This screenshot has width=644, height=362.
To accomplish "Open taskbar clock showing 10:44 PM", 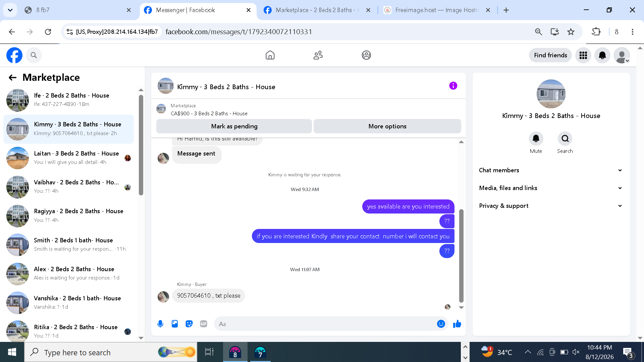I will click(600, 352).
